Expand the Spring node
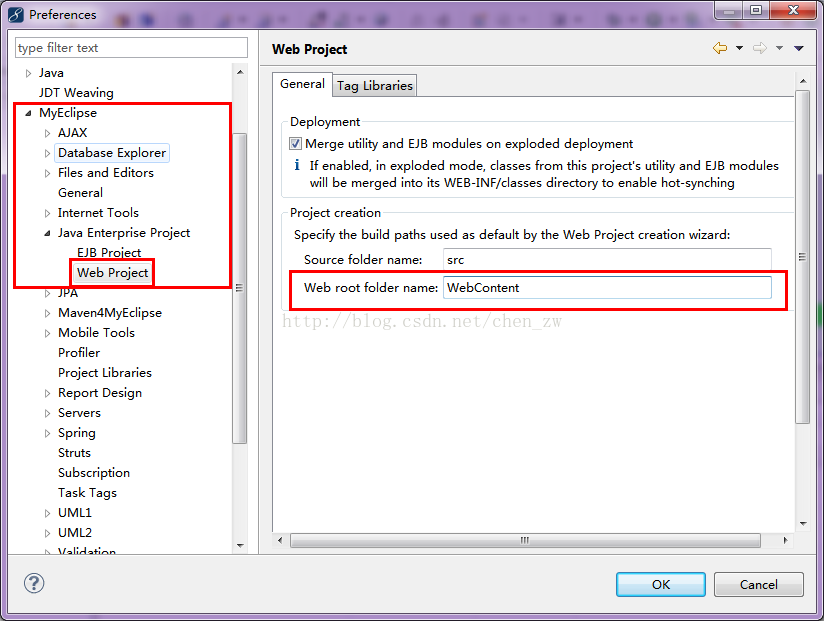The height and width of the screenshot is (621, 824). pyautogui.click(x=47, y=433)
